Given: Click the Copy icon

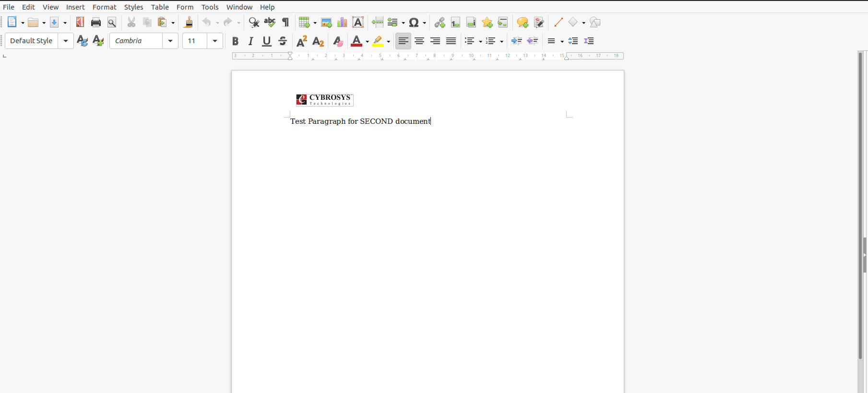Looking at the screenshot, I should 147,22.
